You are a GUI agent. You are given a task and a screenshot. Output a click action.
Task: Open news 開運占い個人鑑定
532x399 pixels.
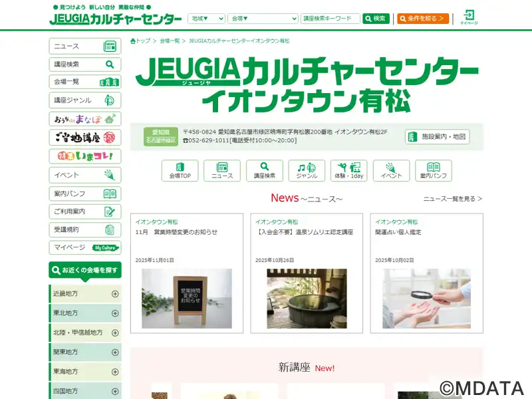398,232
